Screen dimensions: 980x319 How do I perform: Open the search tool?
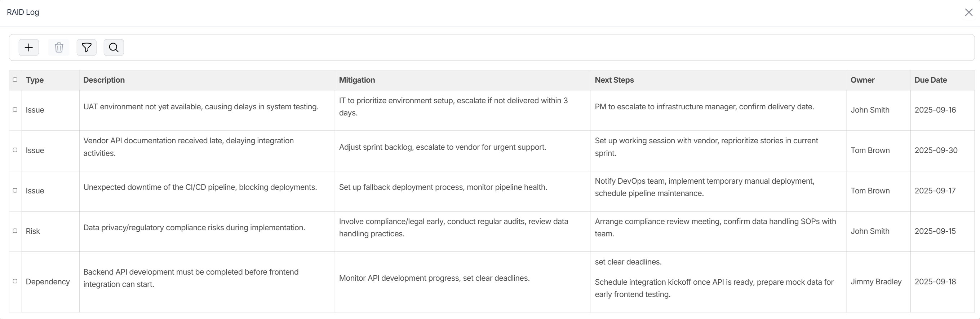click(x=114, y=47)
